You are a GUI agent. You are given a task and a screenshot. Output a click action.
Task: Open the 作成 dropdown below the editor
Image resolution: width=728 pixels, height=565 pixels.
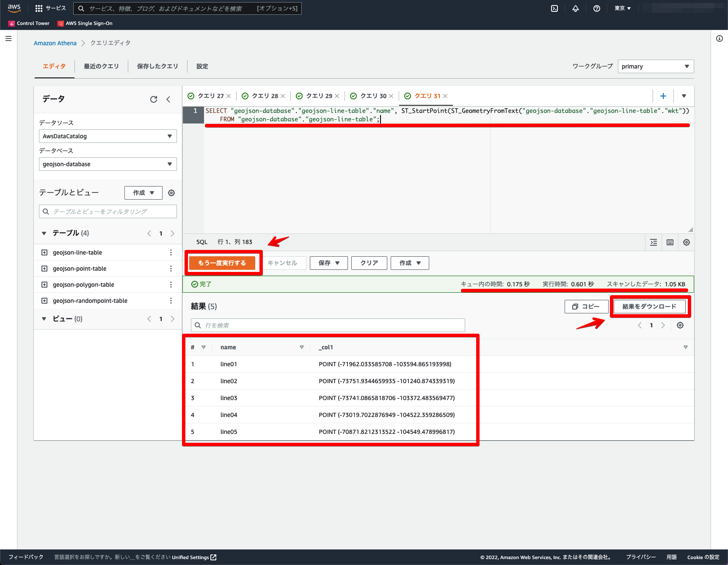tap(410, 263)
